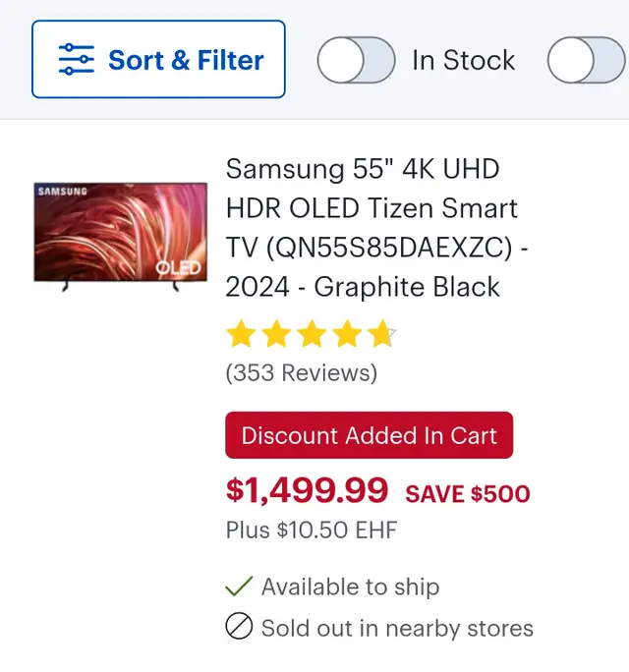This screenshot has width=629, height=672.
Task: Toggle the In Stock switch
Action: pyautogui.click(x=356, y=60)
